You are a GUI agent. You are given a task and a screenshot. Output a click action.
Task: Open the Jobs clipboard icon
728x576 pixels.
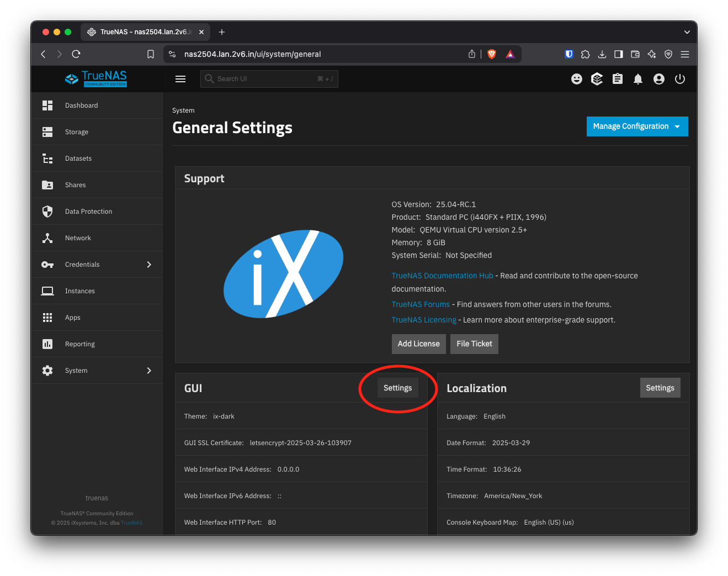[618, 79]
